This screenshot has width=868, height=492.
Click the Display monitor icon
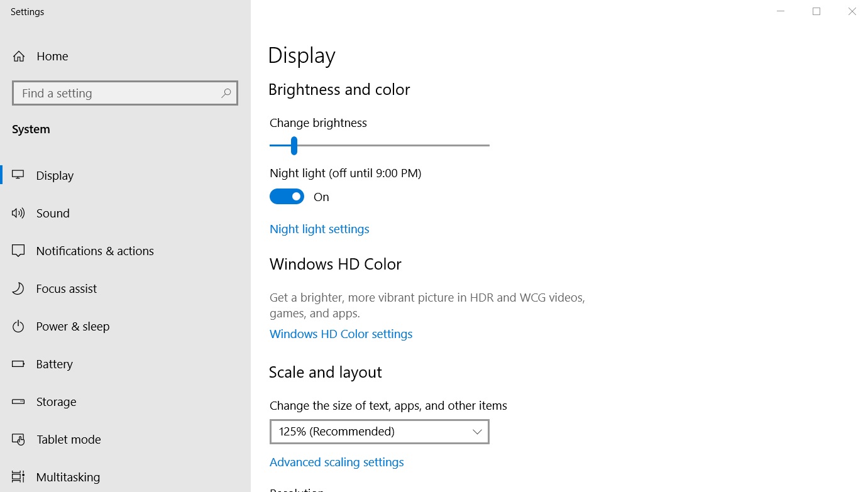(18, 175)
